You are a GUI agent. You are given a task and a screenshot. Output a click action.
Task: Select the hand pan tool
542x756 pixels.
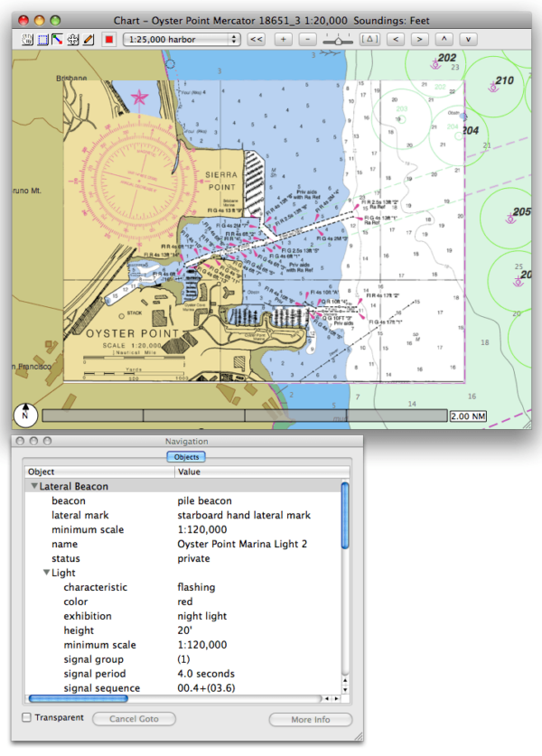[27, 40]
